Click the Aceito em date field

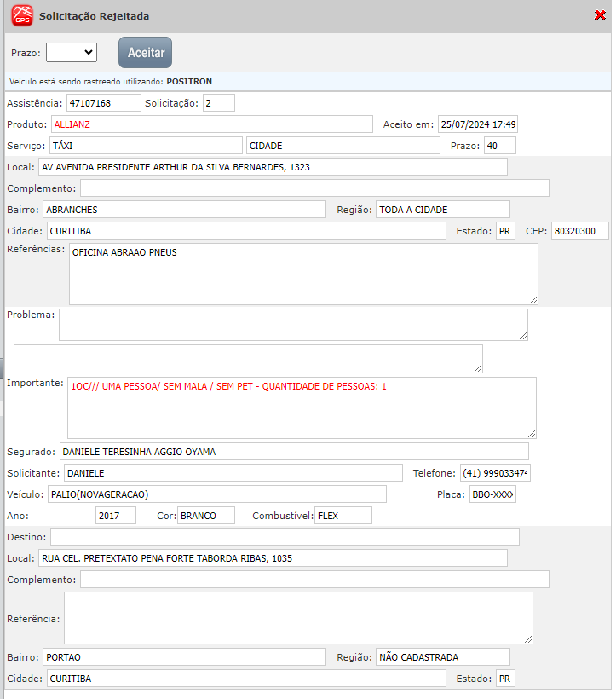tap(477, 124)
